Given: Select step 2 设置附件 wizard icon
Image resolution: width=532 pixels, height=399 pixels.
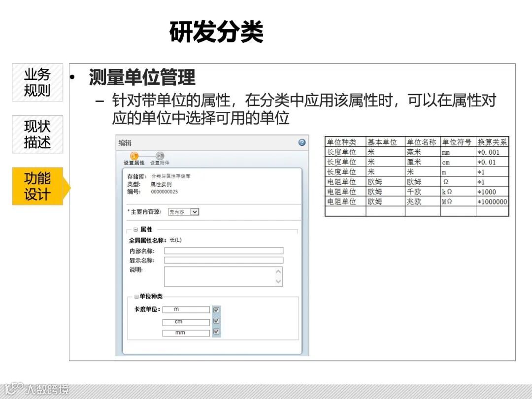Looking at the screenshot, I should click(160, 156).
